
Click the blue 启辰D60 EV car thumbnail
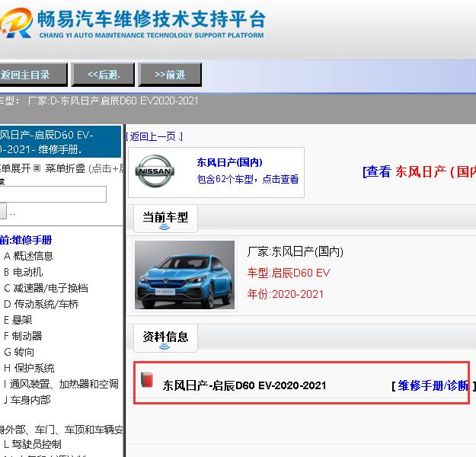184,275
